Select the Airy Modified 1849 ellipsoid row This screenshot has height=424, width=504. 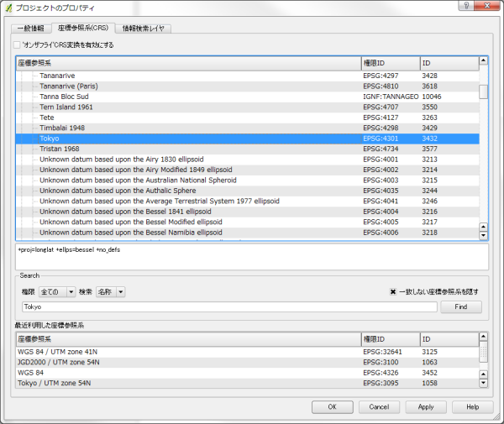point(248,170)
